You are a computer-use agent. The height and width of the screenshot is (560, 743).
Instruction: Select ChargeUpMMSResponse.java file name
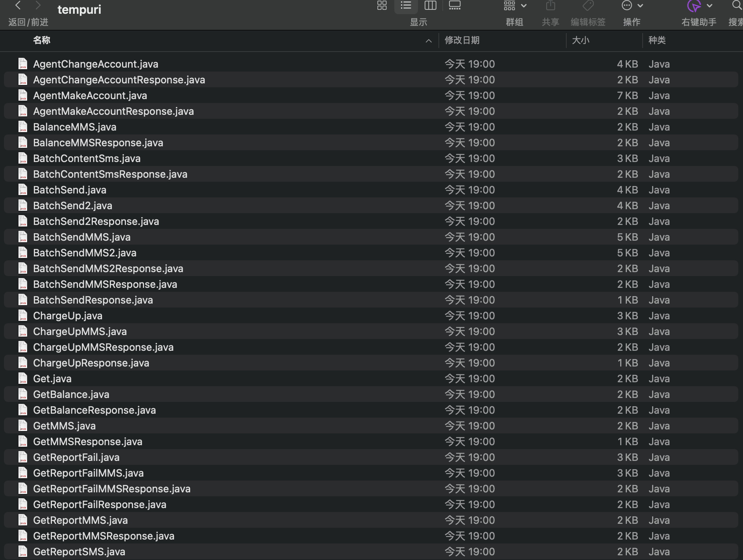103,347
